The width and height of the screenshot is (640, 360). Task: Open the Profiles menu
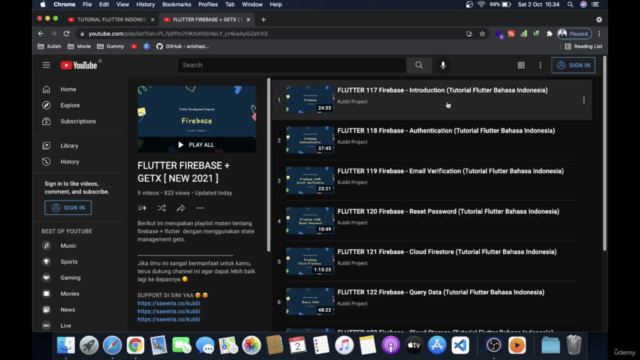208,4
